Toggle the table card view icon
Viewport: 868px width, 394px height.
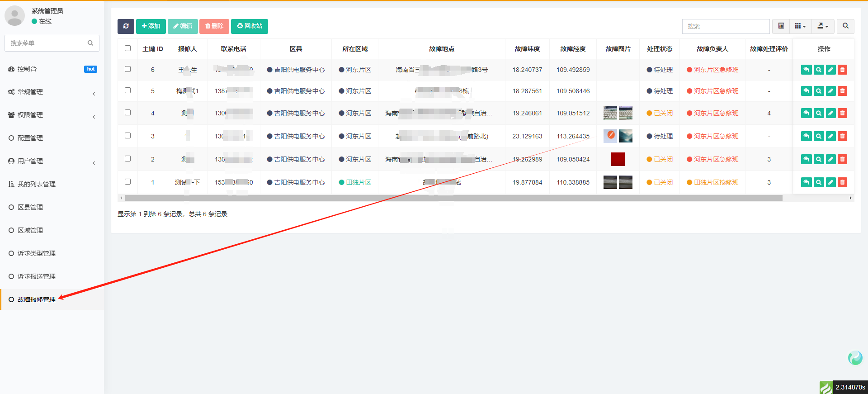tap(781, 26)
